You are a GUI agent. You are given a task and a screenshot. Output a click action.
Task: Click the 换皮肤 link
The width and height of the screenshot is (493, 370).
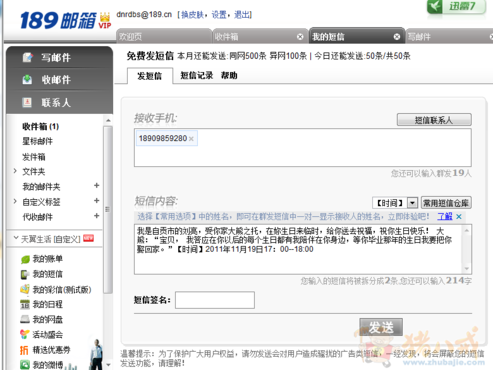click(x=192, y=15)
